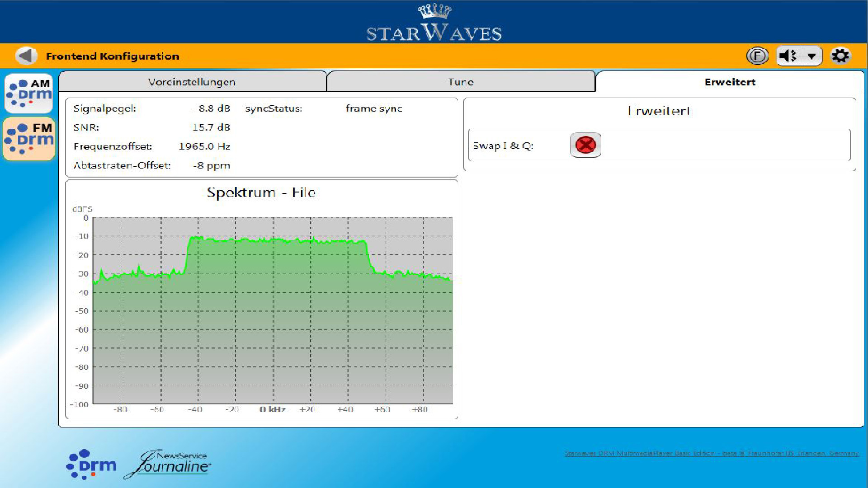Switch to the Voreinstellungen tab
Viewport: 868px width, 488px height.
coord(192,82)
